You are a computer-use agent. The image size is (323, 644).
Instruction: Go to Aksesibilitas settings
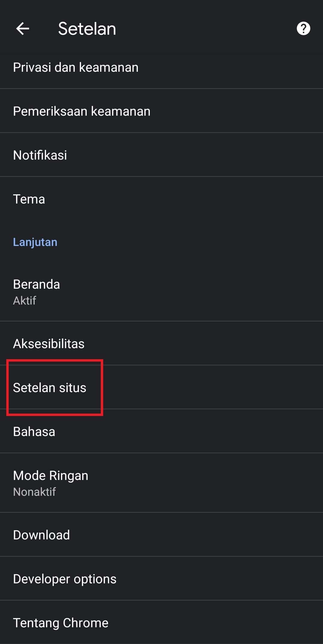pyautogui.click(x=49, y=344)
